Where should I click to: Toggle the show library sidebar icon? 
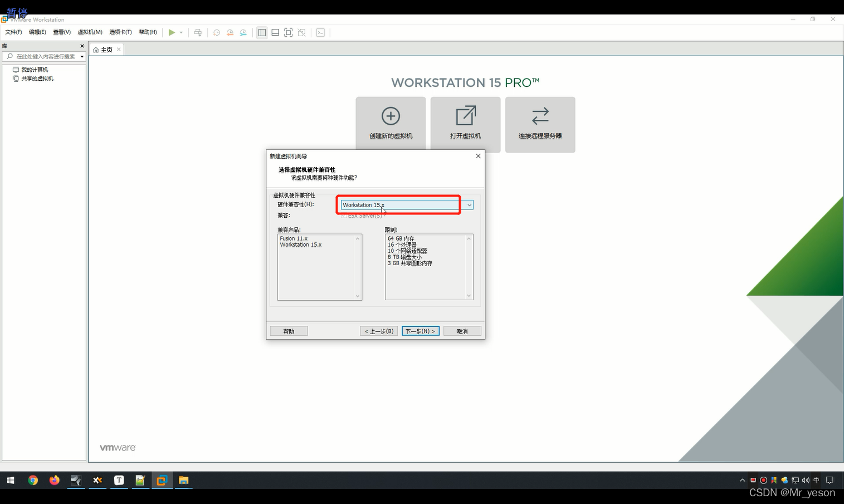(x=262, y=32)
